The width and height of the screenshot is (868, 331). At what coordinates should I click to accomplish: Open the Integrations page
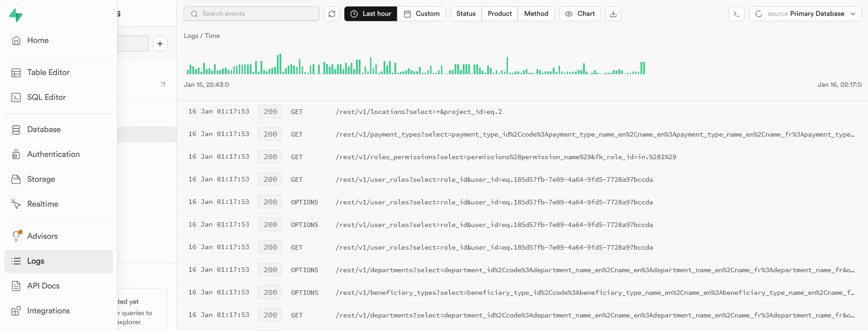[x=58, y=311]
